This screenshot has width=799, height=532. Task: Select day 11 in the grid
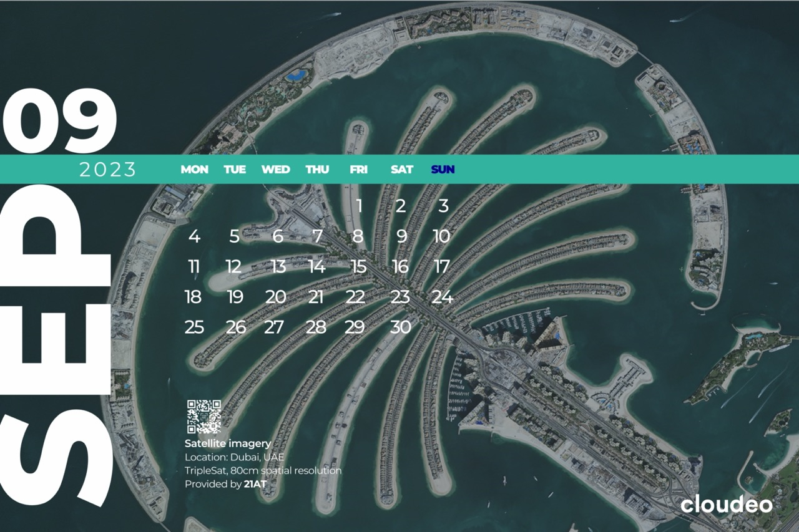click(x=194, y=267)
